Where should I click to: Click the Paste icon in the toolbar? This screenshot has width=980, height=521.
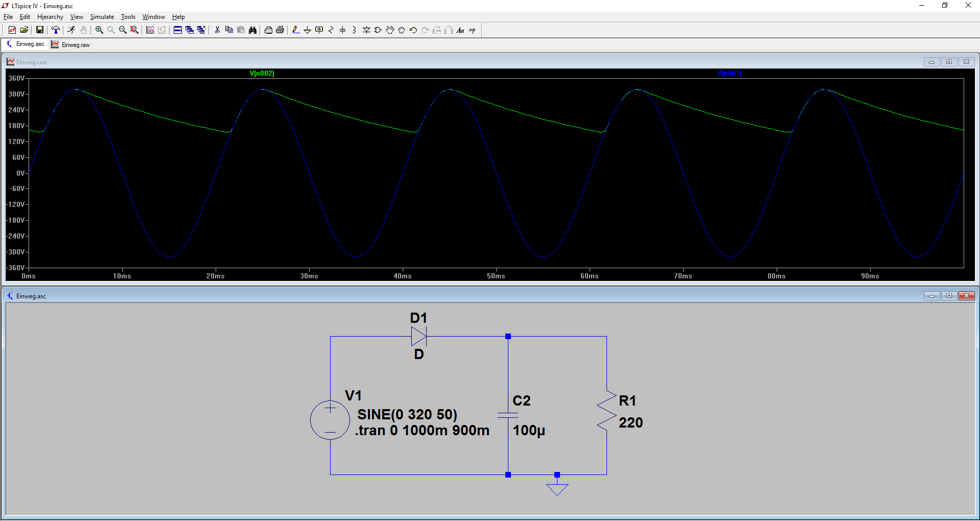tap(241, 30)
